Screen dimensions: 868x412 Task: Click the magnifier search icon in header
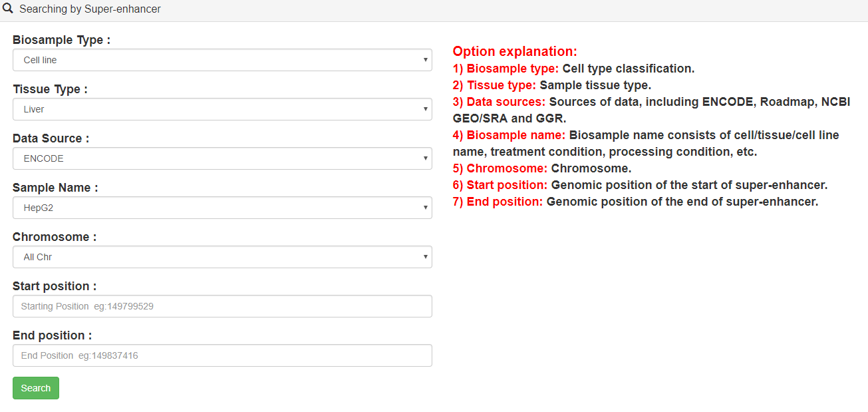[9, 9]
